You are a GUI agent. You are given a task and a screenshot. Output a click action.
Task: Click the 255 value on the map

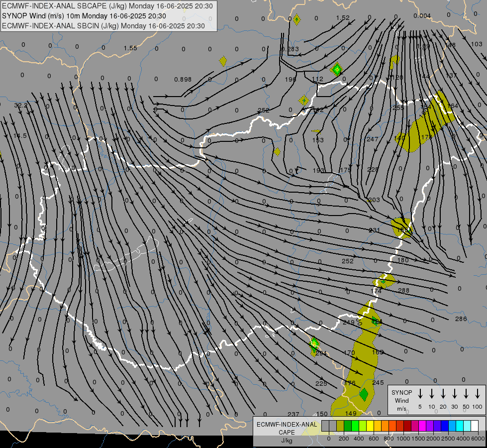[398, 108]
